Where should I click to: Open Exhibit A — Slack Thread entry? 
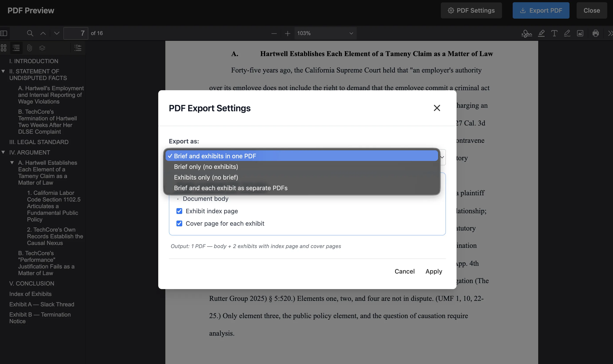click(x=42, y=304)
